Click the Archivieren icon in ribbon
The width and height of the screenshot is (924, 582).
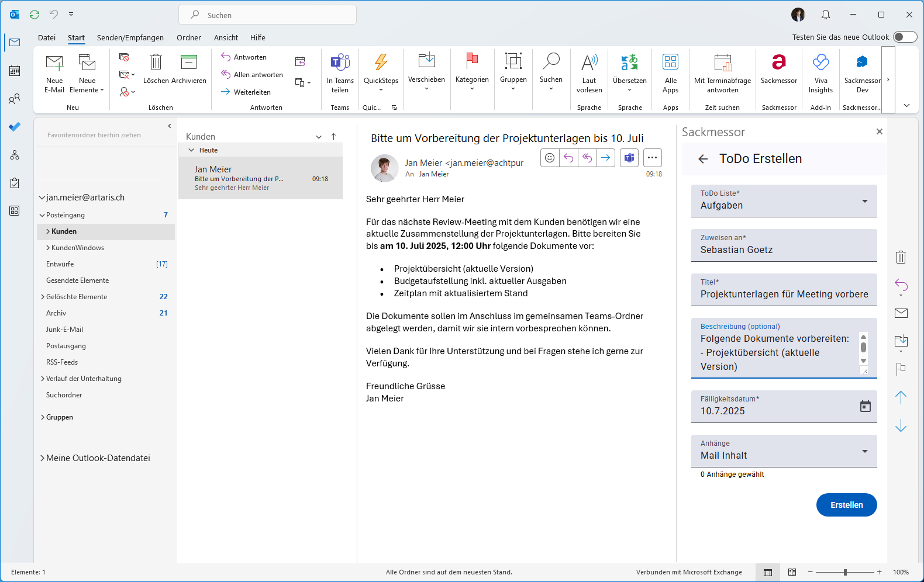click(189, 63)
